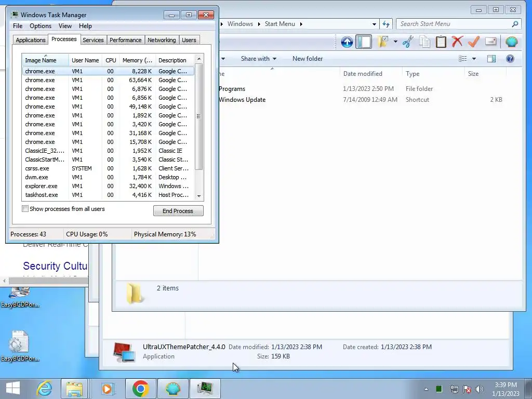Click the orange checkmark Properties icon
This screenshot has height=399, width=532.
coord(474,42)
